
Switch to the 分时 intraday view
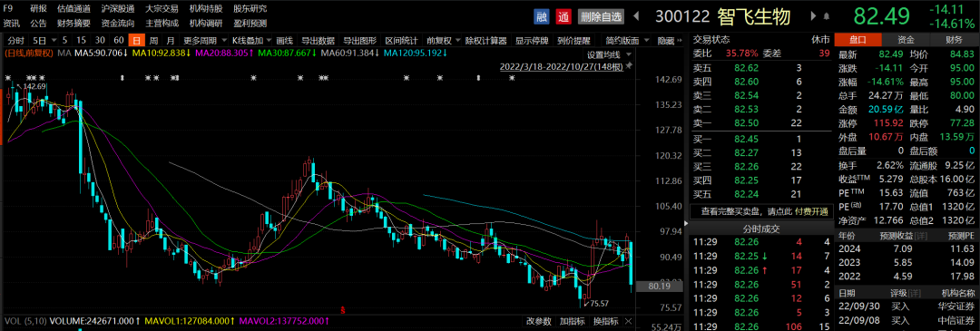click(16, 41)
